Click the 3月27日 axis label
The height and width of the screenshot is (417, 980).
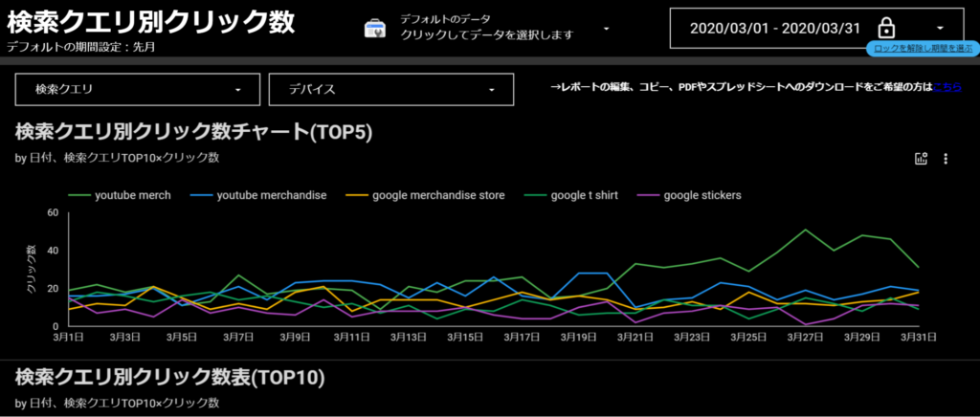pos(805,338)
